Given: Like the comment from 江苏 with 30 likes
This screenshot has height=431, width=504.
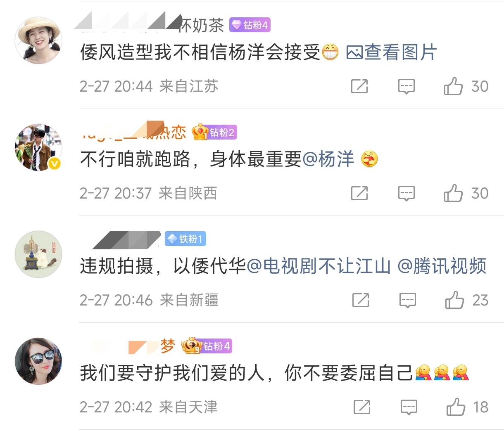Looking at the screenshot, I should point(453,86).
